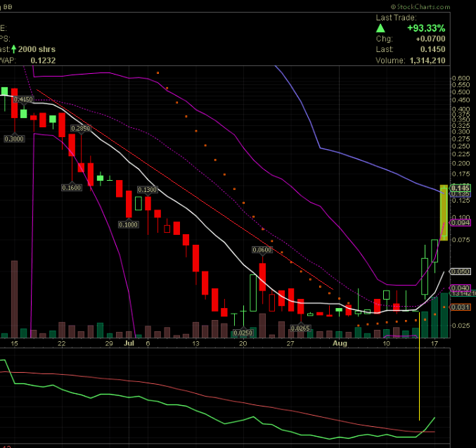Click the 15 date label on axis
This screenshot has width=476, height=448.
click(14, 343)
